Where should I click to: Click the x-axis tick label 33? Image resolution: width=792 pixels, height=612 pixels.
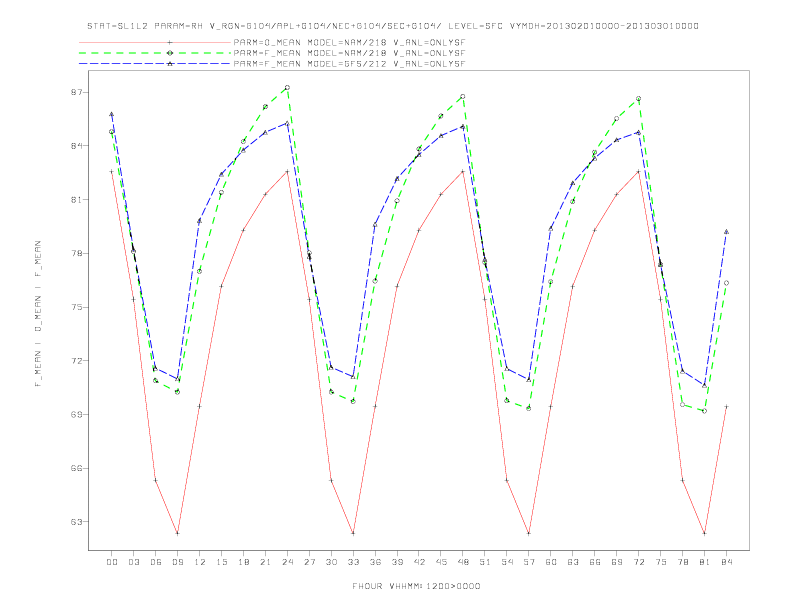click(353, 562)
